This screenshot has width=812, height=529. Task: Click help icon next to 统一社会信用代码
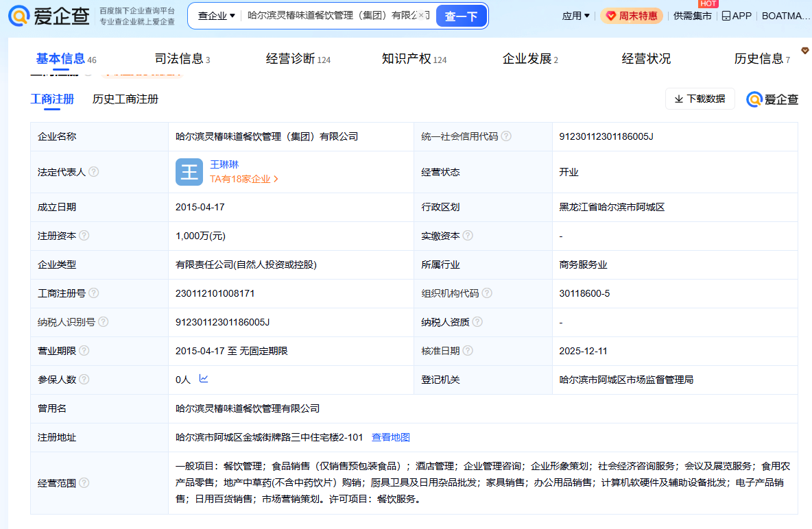506,136
